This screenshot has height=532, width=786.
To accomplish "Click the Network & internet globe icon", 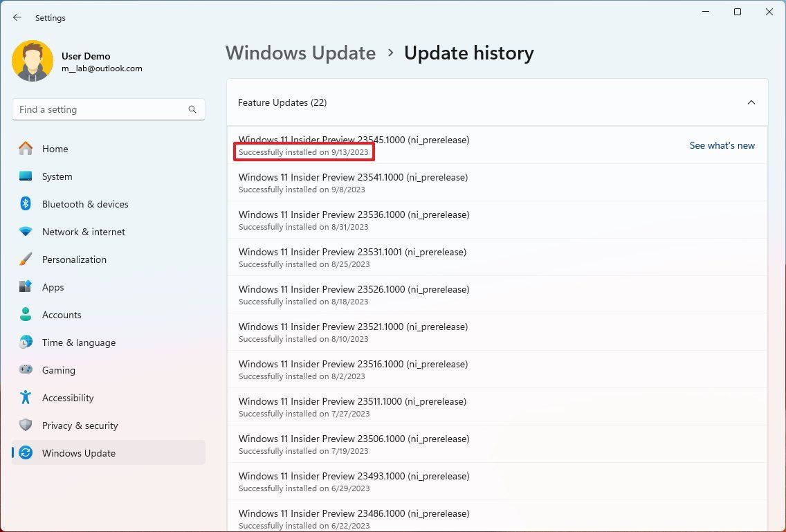I will [26, 232].
